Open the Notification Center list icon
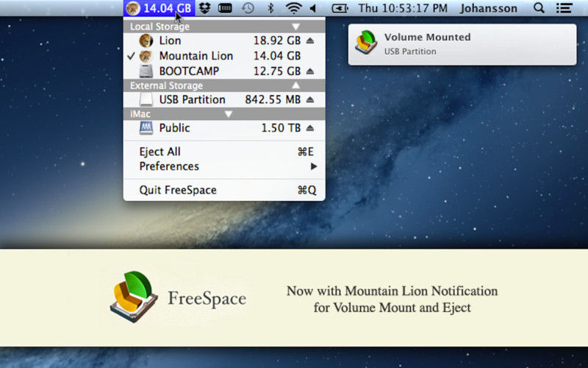This screenshot has width=588, height=368. [564, 8]
